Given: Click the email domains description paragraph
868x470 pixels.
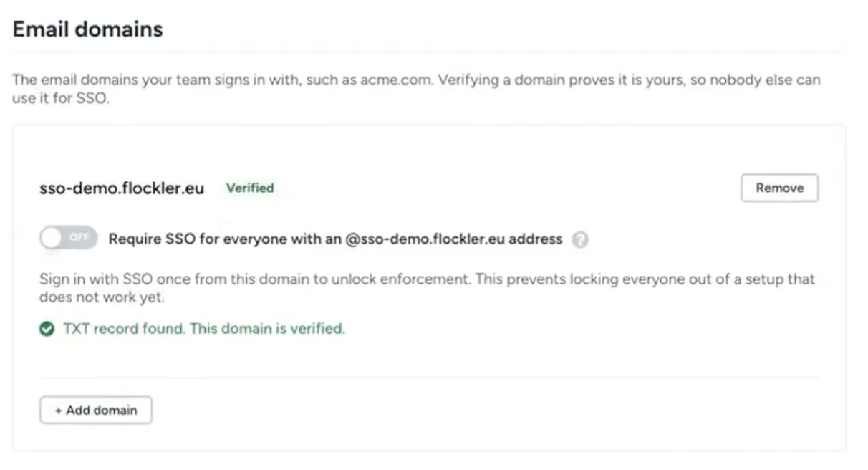Looking at the screenshot, I should coord(417,89).
